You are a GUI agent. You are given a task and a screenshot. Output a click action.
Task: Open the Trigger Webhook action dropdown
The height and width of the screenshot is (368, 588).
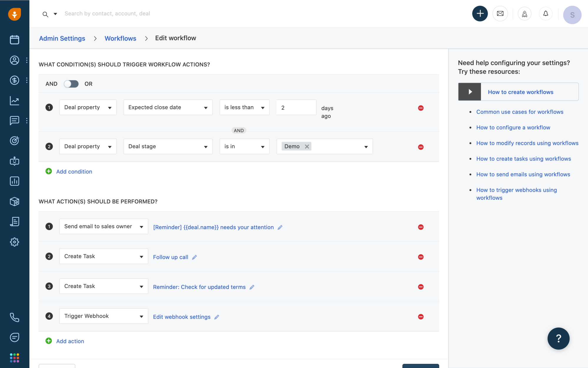(103, 316)
